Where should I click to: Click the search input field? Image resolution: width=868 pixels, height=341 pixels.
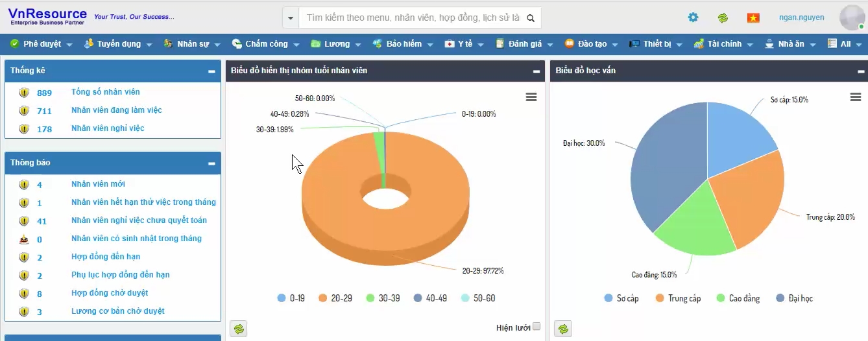tap(413, 18)
